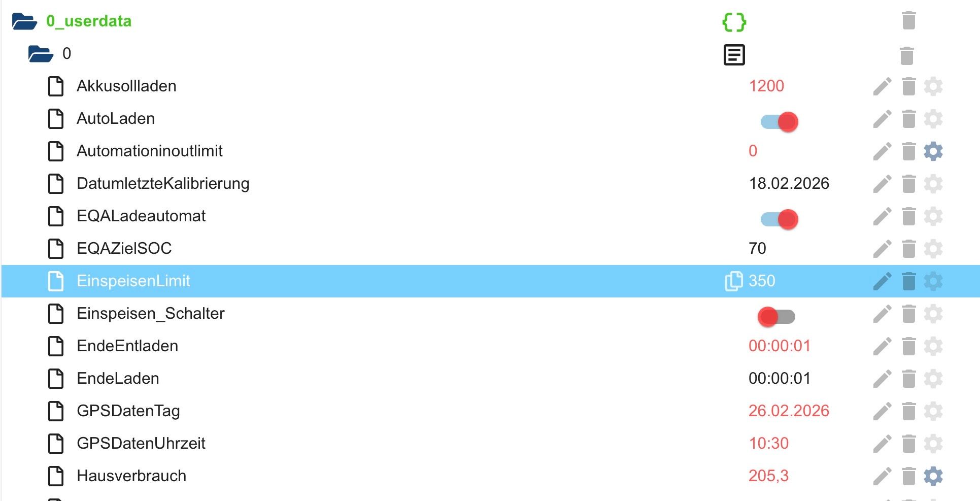Open settings gear for Automationinoutlimit
980x501 pixels.
pos(933,151)
